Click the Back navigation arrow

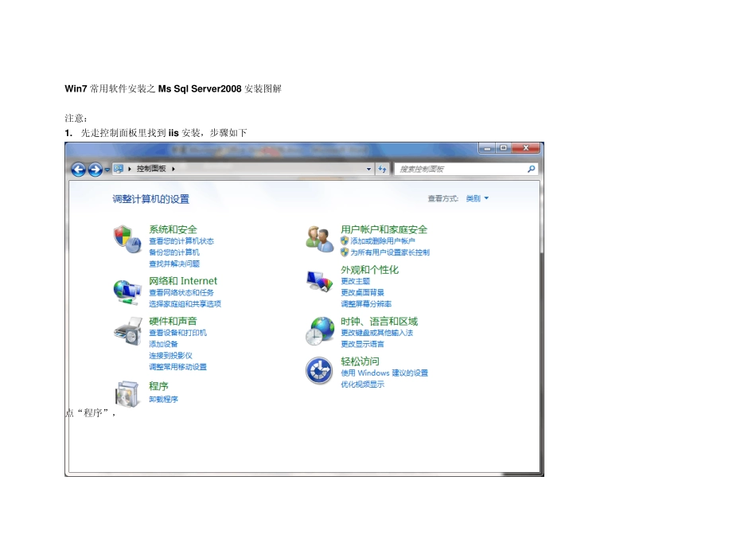coord(79,170)
